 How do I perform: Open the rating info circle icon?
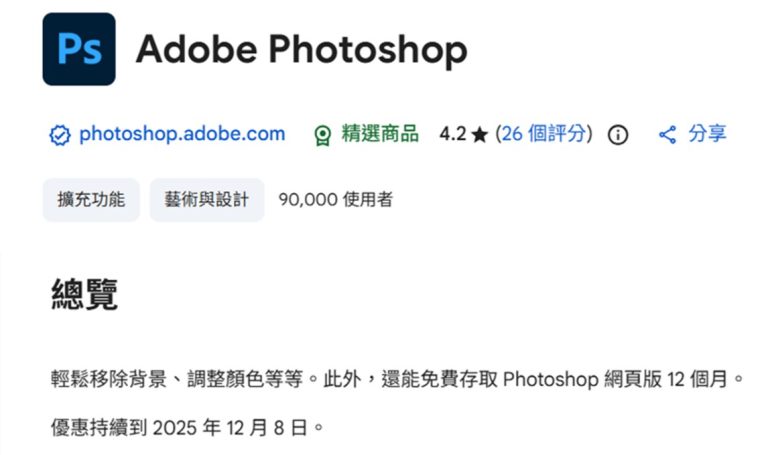tap(618, 135)
